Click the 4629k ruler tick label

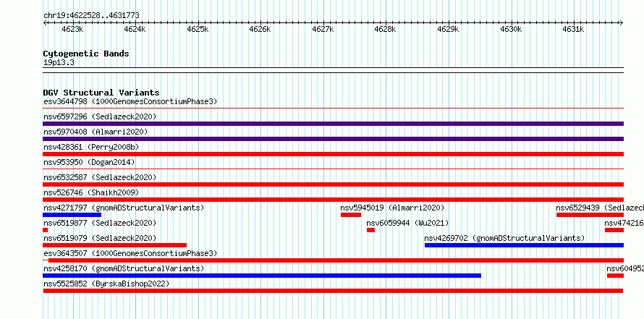(x=448, y=30)
